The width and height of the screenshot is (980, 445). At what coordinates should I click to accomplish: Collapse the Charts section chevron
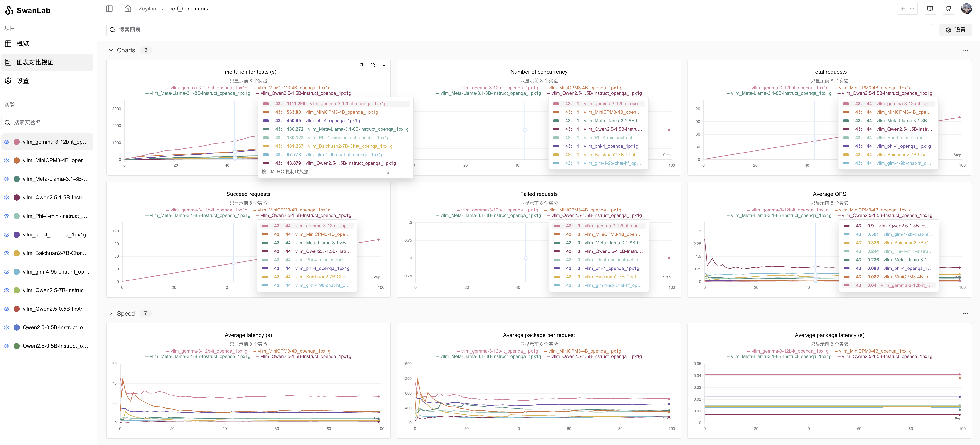click(x=111, y=50)
